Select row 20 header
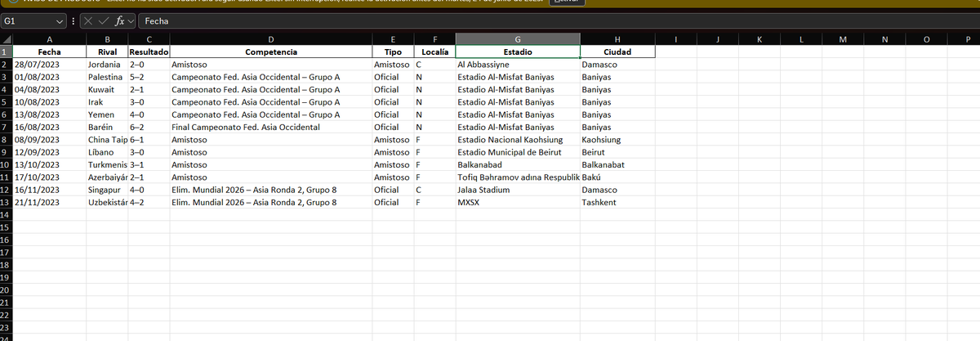980x341 pixels. (x=6, y=289)
